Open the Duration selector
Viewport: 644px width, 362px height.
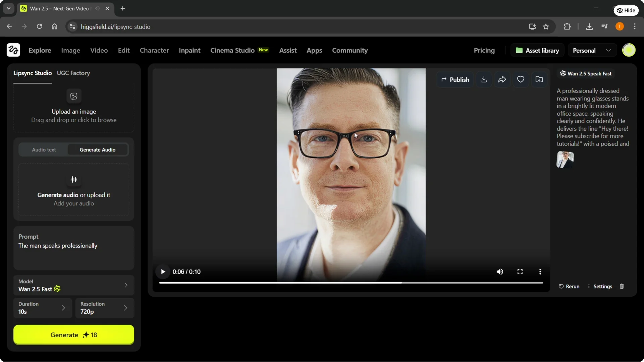pos(42,308)
